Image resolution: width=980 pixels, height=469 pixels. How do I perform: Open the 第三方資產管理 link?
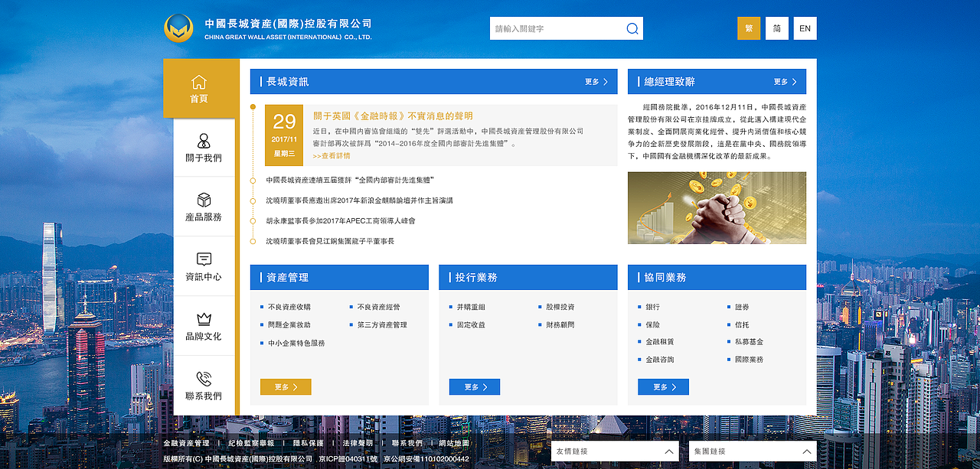[382, 325]
